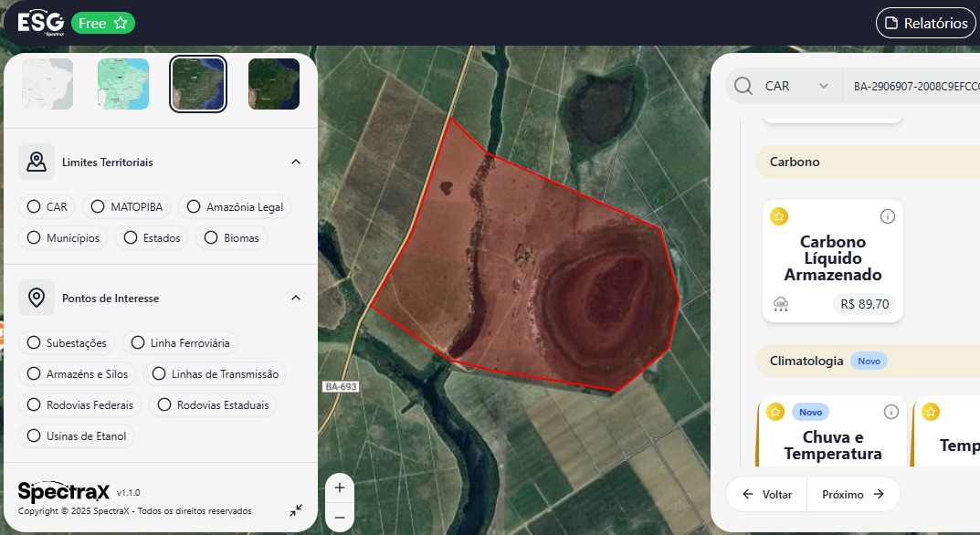Click the Próximo button
Viewport: 980px width, 535px height.
tap(853, 494)
